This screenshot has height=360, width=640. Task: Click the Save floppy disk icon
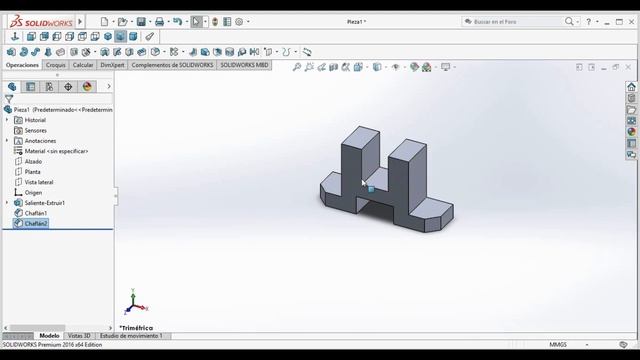[x=141, y=22]
